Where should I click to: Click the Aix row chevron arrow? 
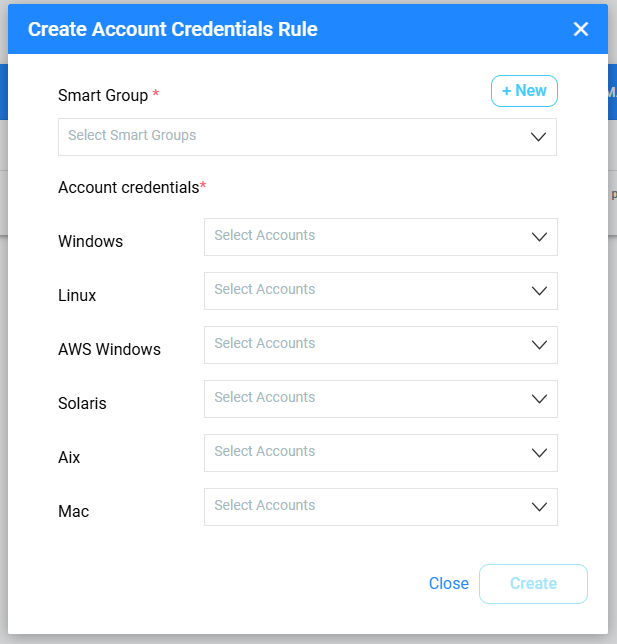(540, 453)
